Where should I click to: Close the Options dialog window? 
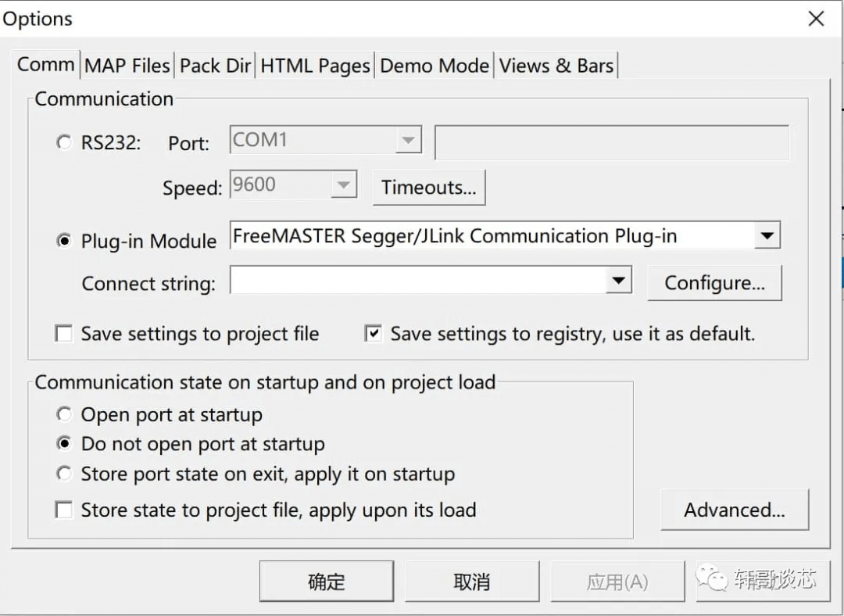[816, 19]
